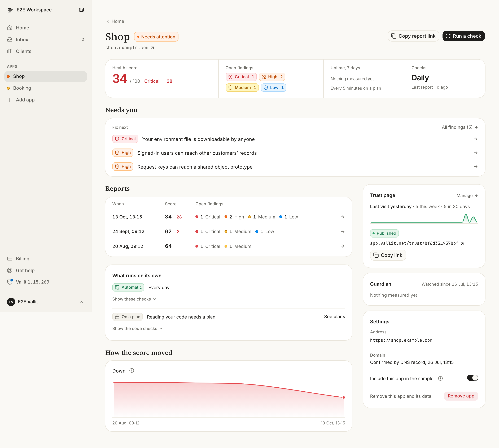The image size is (499, 448).
Task: Open Home in the sidebar
Action: 46,28
